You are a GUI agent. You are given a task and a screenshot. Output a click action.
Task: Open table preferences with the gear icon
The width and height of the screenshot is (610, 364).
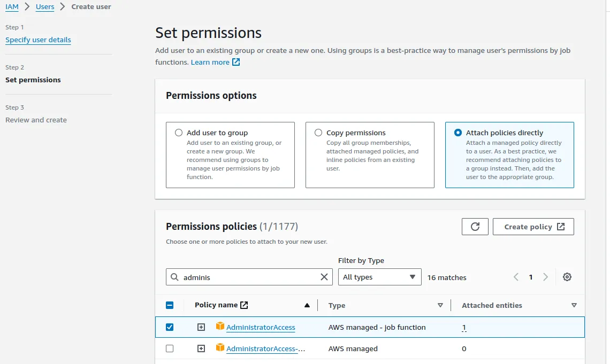(x=567, y=277)
